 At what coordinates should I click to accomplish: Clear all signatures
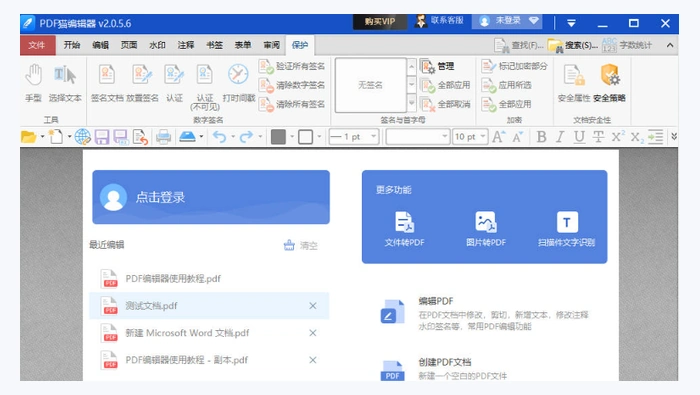[292, 104]
